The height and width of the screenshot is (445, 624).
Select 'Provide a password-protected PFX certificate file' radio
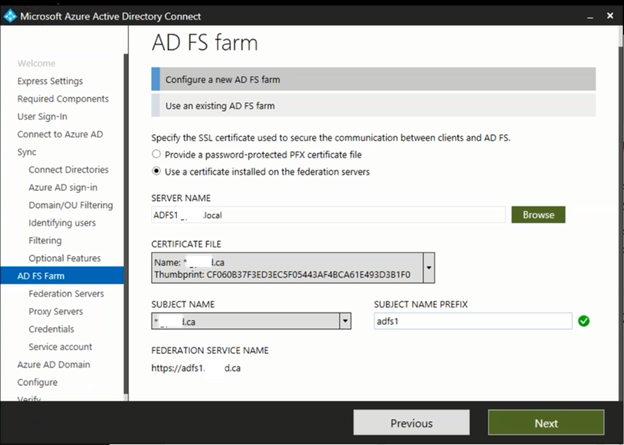[156, 154]
